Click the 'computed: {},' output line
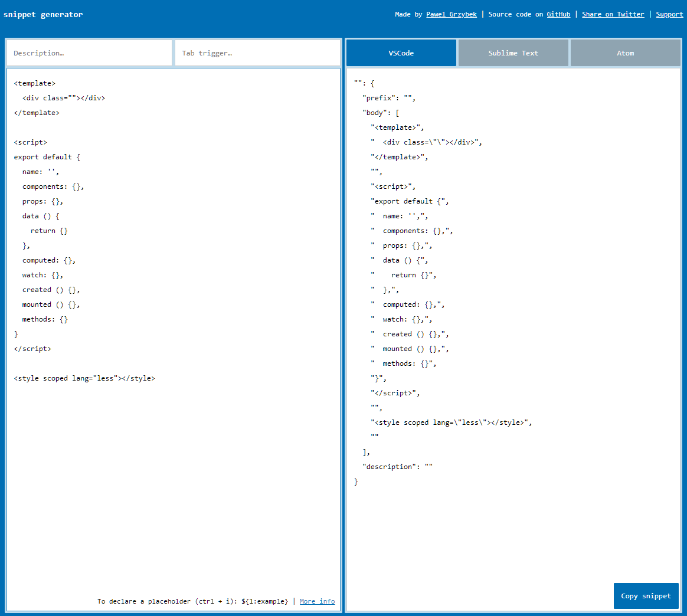Screen dimensions: 687x616 [407, 304]
